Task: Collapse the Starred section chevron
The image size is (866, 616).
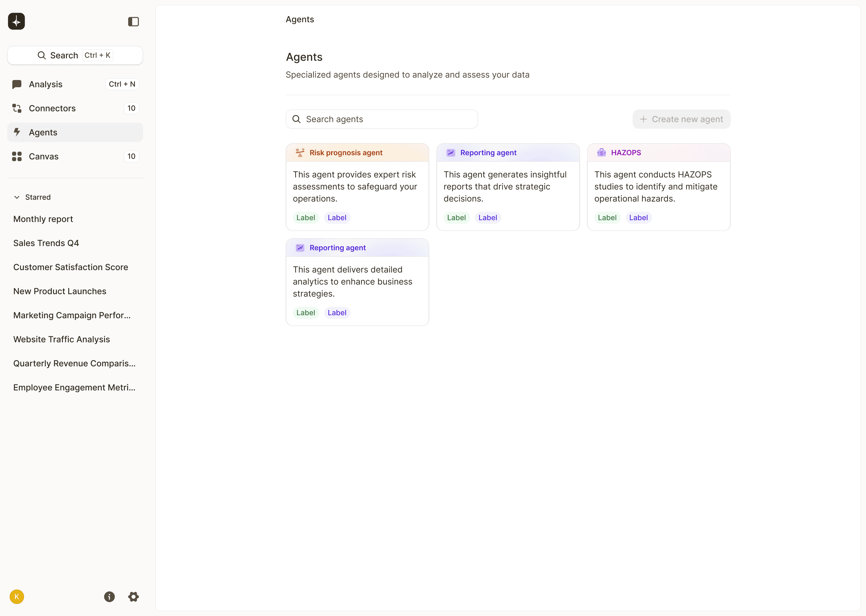Action: (17, 197)
